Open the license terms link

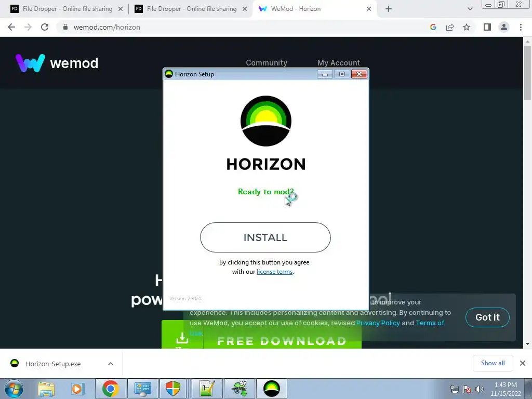[274, 272]
